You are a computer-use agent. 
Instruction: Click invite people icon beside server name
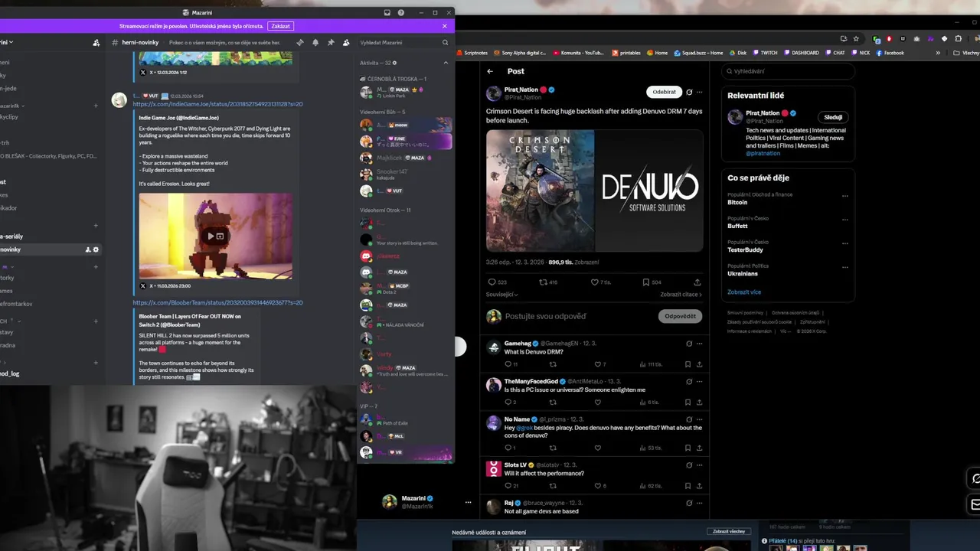(96, 43)
